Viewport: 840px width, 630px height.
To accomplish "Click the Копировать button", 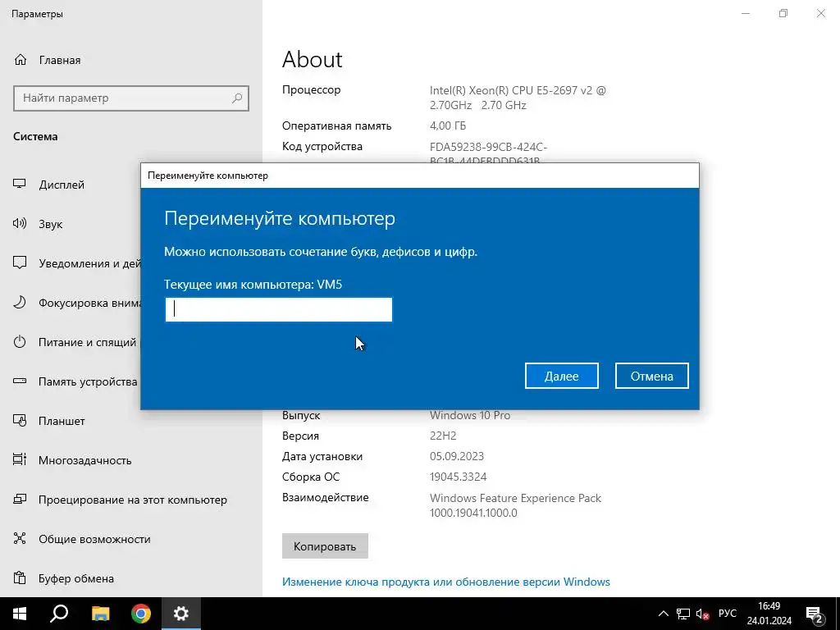I will [x=325, y=546].
